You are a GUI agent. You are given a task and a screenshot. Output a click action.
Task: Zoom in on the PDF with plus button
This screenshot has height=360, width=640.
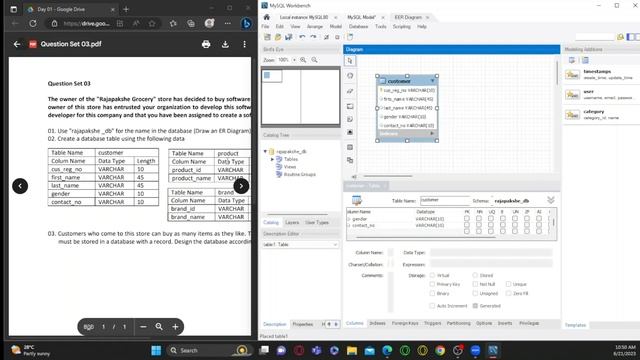tap(175, 327)
